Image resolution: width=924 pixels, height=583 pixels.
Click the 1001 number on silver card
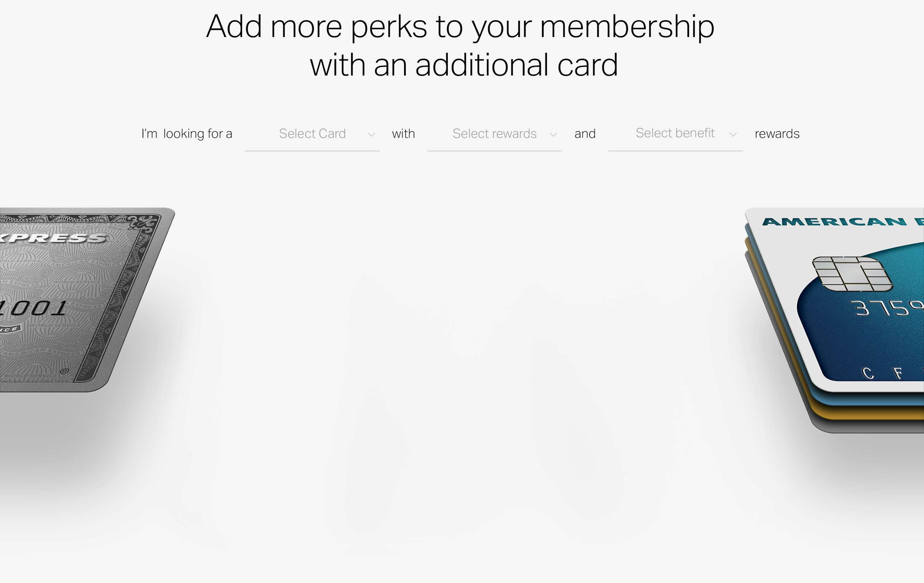34,308
